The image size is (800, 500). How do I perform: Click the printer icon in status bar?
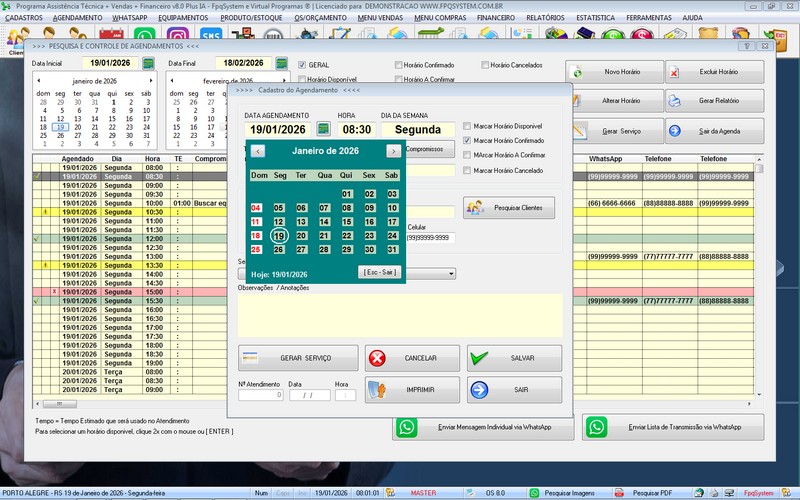tap(714, 493)
